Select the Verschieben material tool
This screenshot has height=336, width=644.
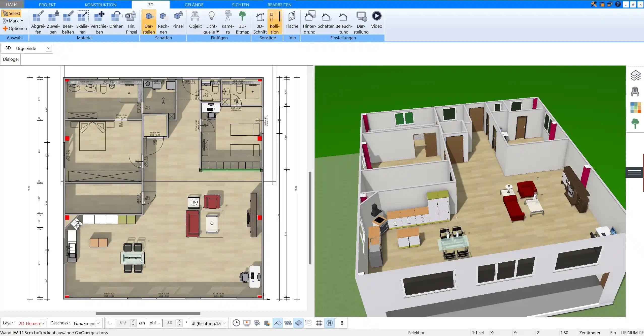click(99, 22)
